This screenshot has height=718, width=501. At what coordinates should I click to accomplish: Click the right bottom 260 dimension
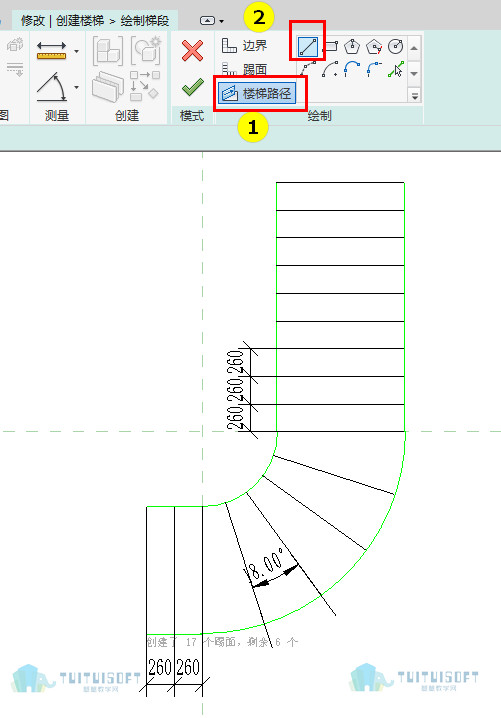click(188, 667)
